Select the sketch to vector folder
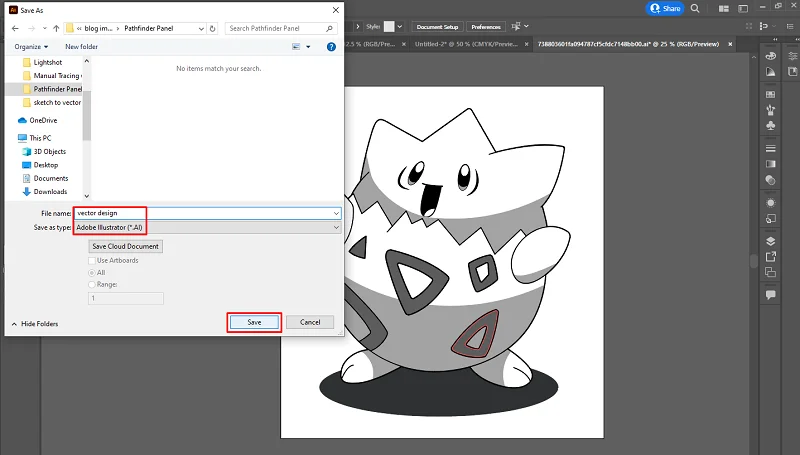The height and width of the screenshot is (455, 800). pyautogui.click(x=52, y=103)
